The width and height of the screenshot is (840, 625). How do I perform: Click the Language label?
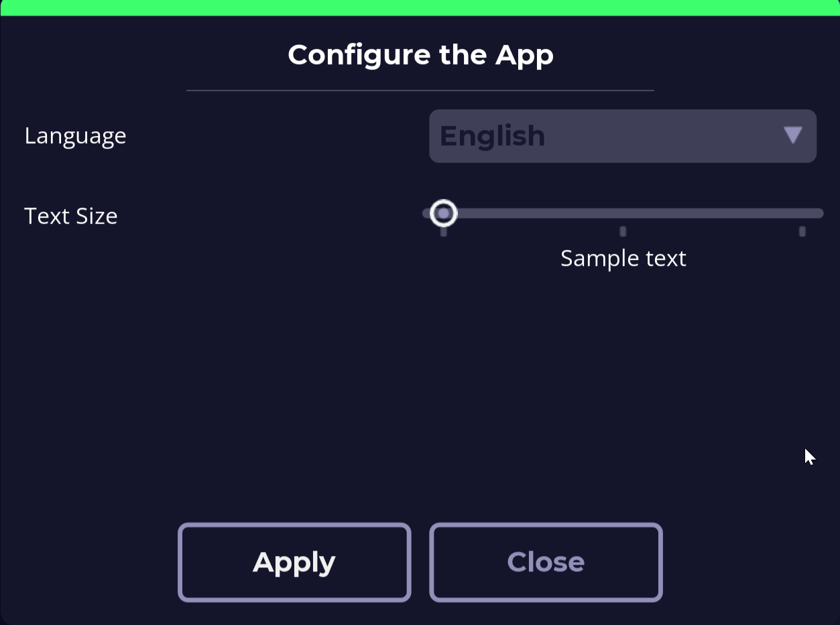[x=75, y=135]
